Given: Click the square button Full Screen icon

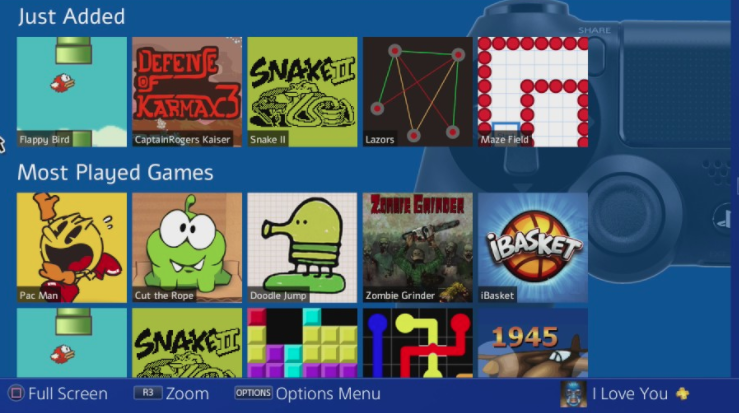Looking at the screenshot, I should (16, 393).
